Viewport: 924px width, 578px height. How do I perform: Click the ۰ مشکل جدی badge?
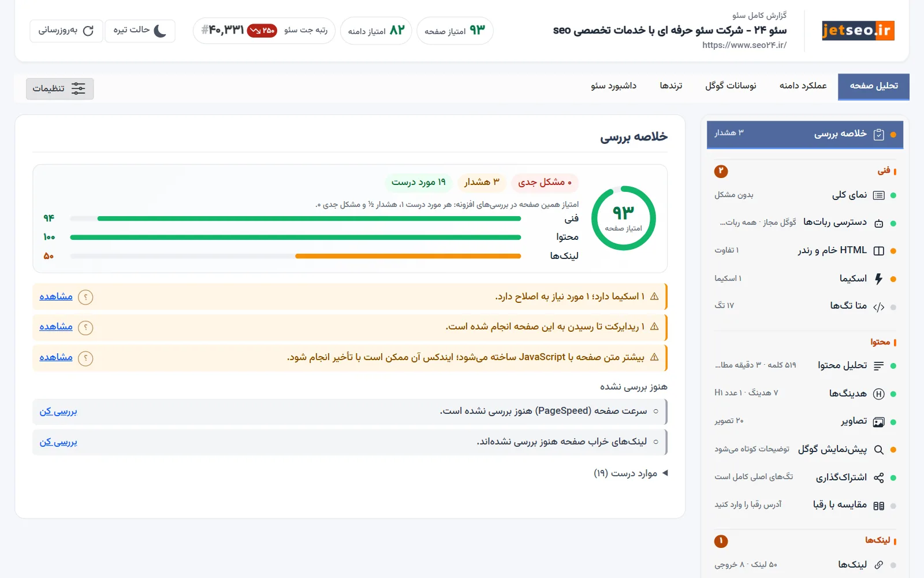[545, 183]
